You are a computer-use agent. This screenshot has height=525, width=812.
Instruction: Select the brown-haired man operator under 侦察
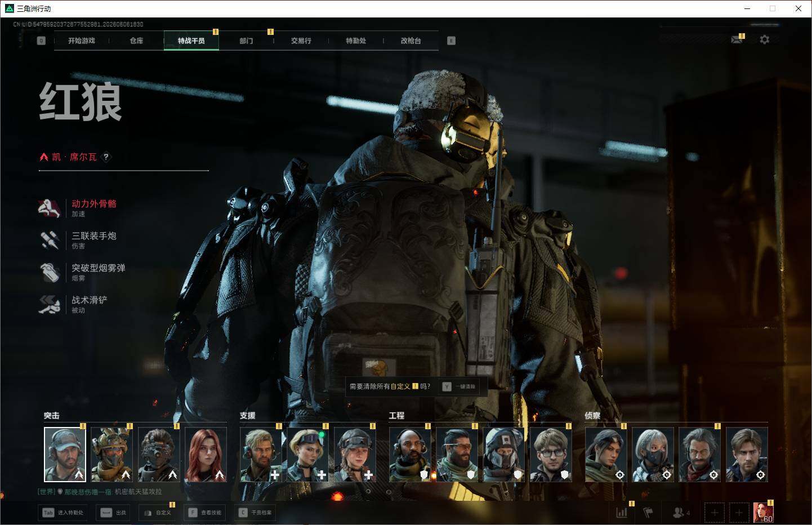pyautogui.click(x=747, y=455)
